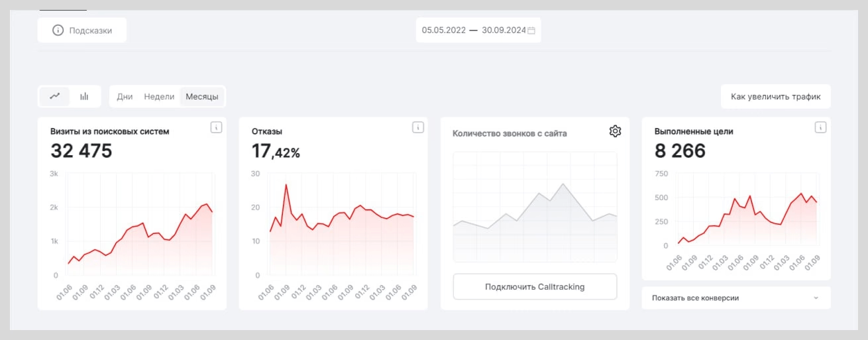
Task: Click the Как увеличить трафик button
Action: point(775,97)
